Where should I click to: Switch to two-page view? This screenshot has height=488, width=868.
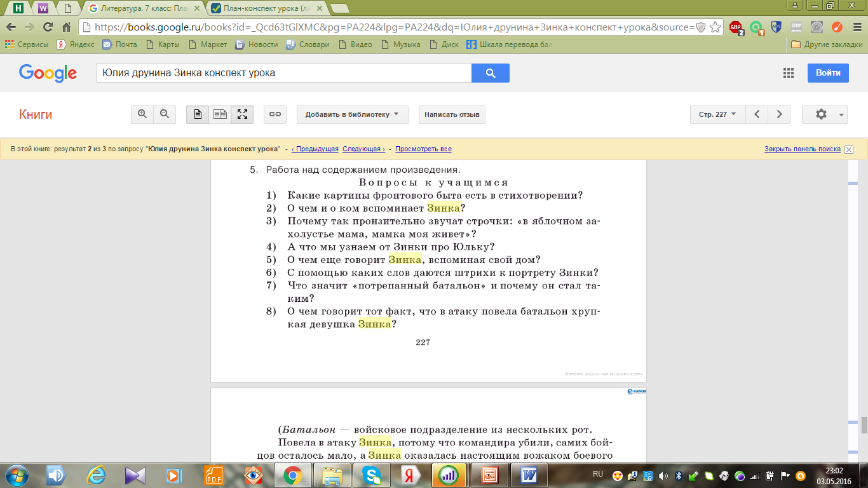pyautogui.click(x=220, y=114)
